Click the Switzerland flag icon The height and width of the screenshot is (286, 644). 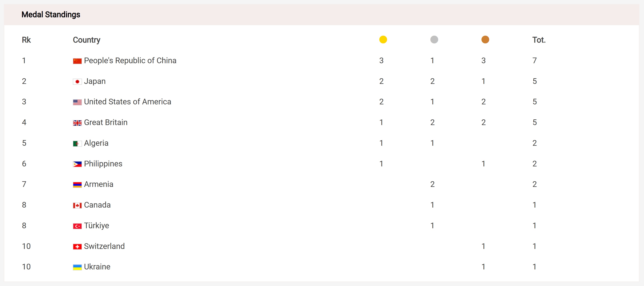(77, 247)
